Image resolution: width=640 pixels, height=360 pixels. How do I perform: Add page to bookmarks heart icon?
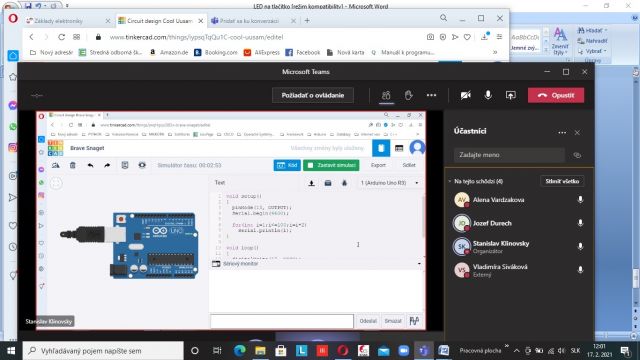[467, 37]
